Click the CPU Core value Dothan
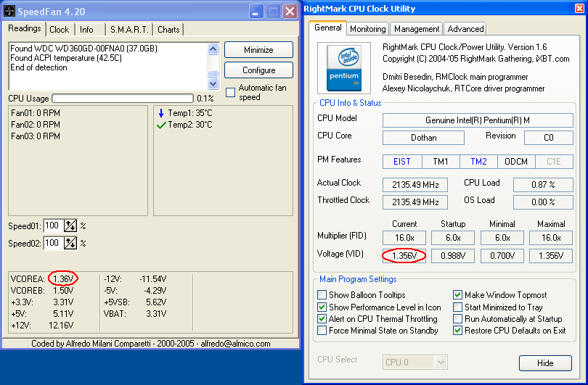The width and height of the screenshot is (588, 385). [423, 138]
